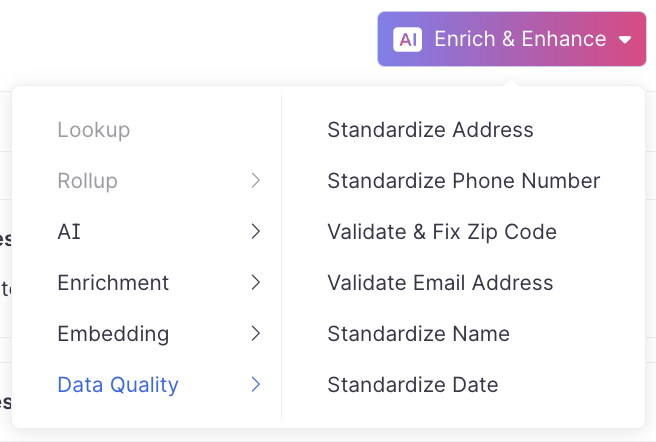Screen dimensions: 656x442
Task: Choose Standardize Address from the submenu
Action: tap(430, 130)
